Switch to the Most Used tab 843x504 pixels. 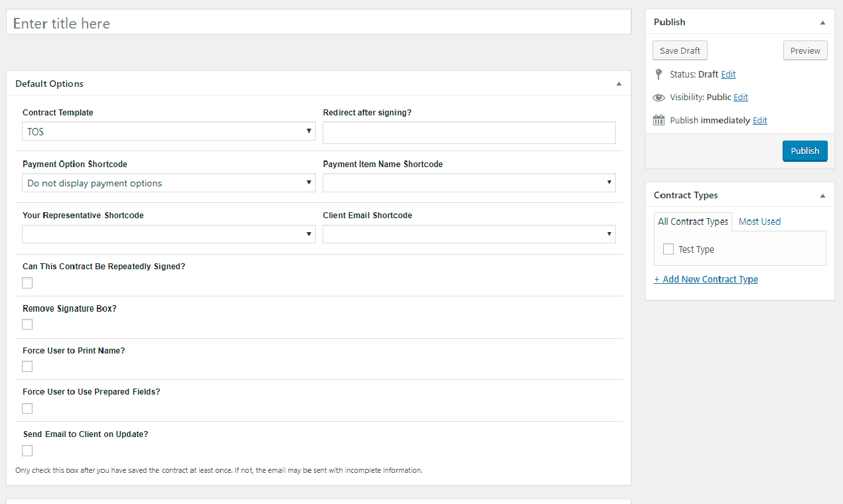(x=759, y=221)
